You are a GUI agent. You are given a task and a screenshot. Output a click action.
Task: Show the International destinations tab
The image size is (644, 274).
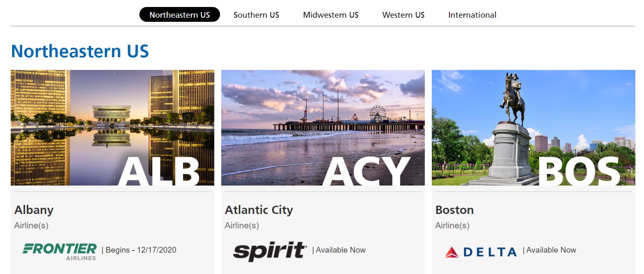click(472, 15)
